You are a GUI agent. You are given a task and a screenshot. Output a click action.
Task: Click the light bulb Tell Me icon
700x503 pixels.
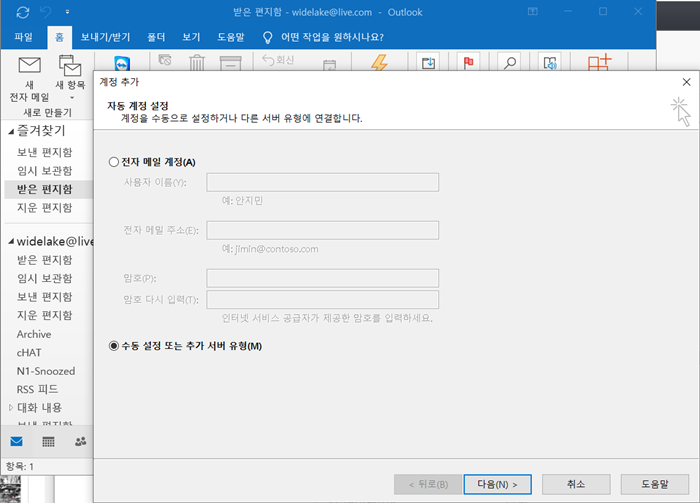point(267,37)
